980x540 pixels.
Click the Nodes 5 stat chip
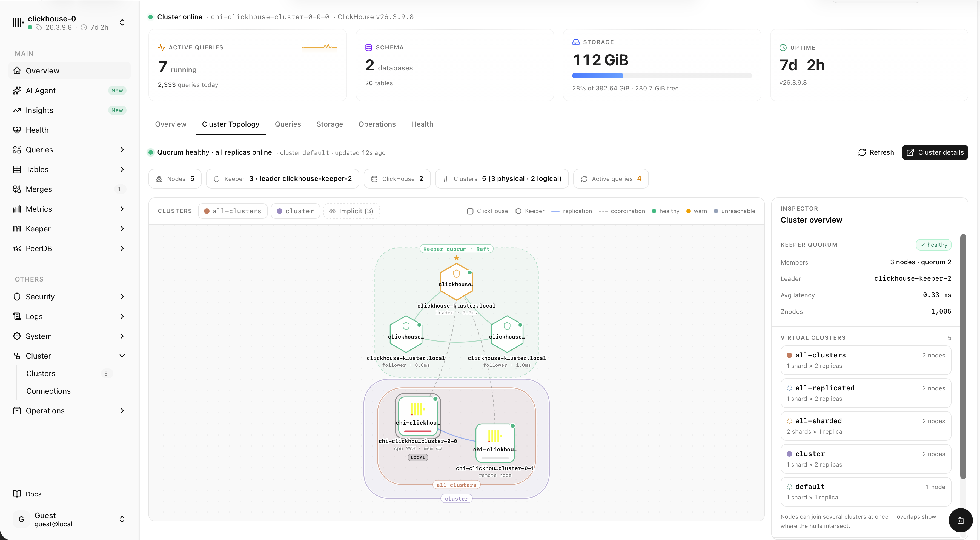[x=175, y=179]
